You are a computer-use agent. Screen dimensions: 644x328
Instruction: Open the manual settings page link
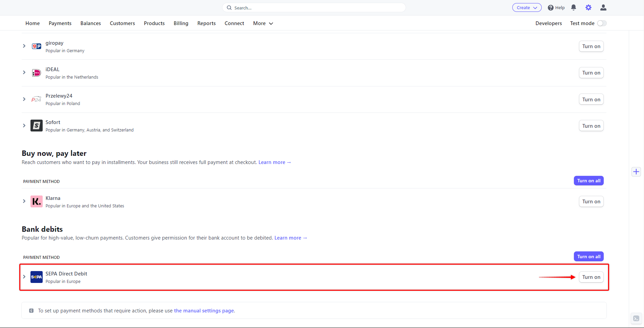204,311
